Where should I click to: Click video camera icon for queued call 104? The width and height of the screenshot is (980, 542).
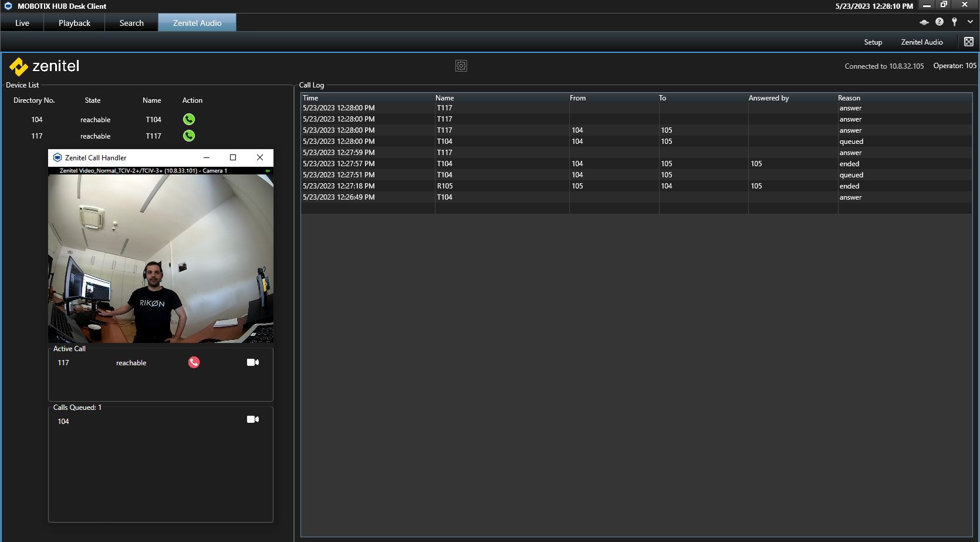[253, 419]
